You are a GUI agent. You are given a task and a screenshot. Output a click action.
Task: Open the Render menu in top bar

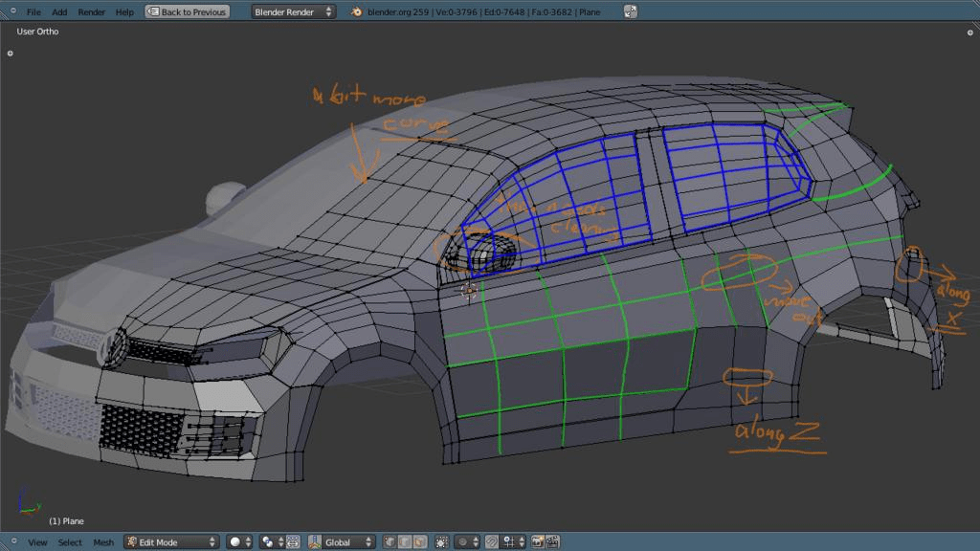92,11
